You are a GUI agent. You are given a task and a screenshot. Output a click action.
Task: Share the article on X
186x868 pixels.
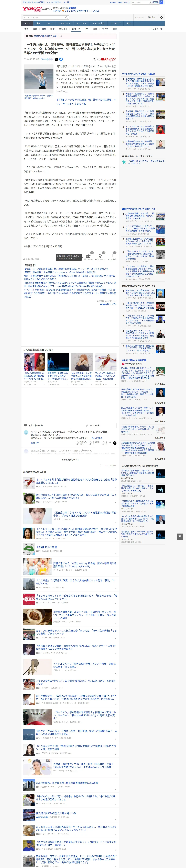56,59
